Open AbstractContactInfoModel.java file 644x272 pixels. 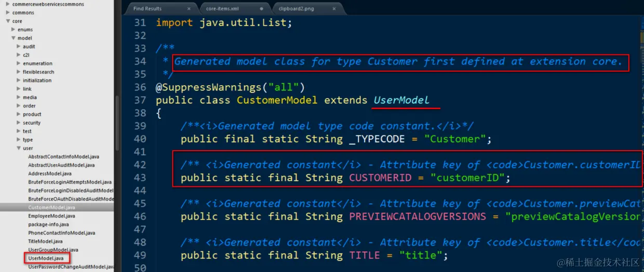(x=63, y=157)
